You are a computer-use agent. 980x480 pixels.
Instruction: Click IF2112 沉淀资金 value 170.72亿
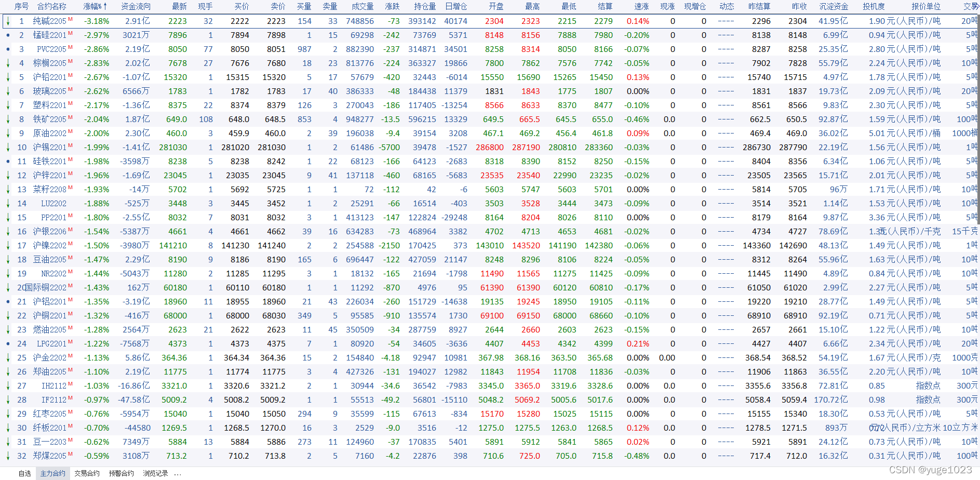(x=831, y=399)
